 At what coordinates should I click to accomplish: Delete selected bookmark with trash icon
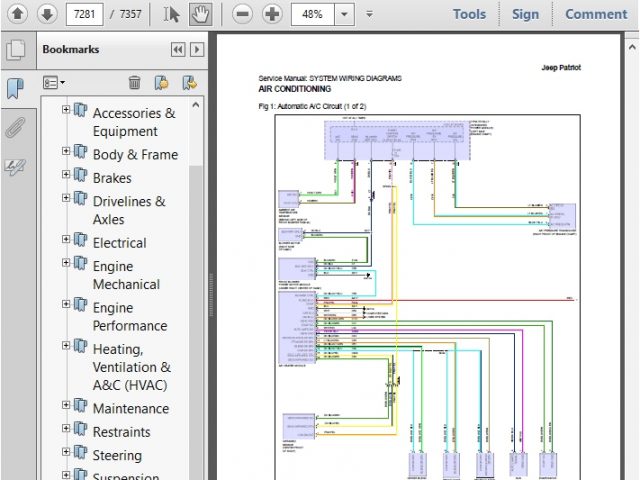[135, 82]
